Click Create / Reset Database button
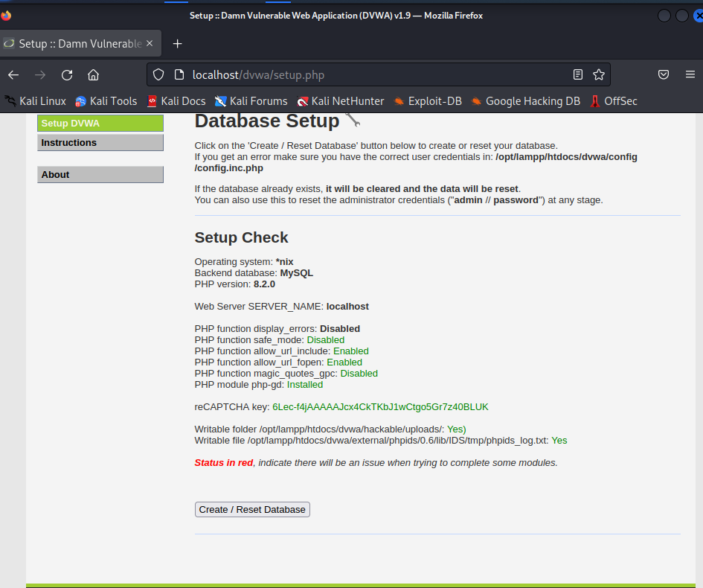 [252, 510]
